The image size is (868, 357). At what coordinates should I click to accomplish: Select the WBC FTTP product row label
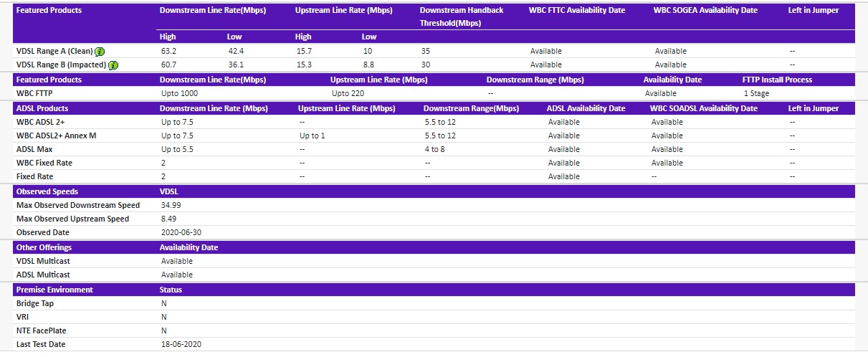click(35, 94)
